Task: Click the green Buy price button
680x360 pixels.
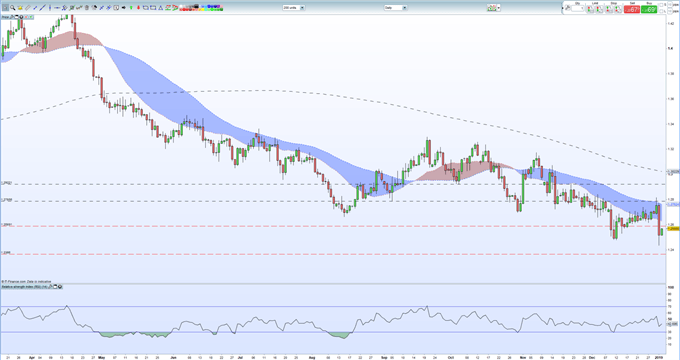Action: click(649, 9)
